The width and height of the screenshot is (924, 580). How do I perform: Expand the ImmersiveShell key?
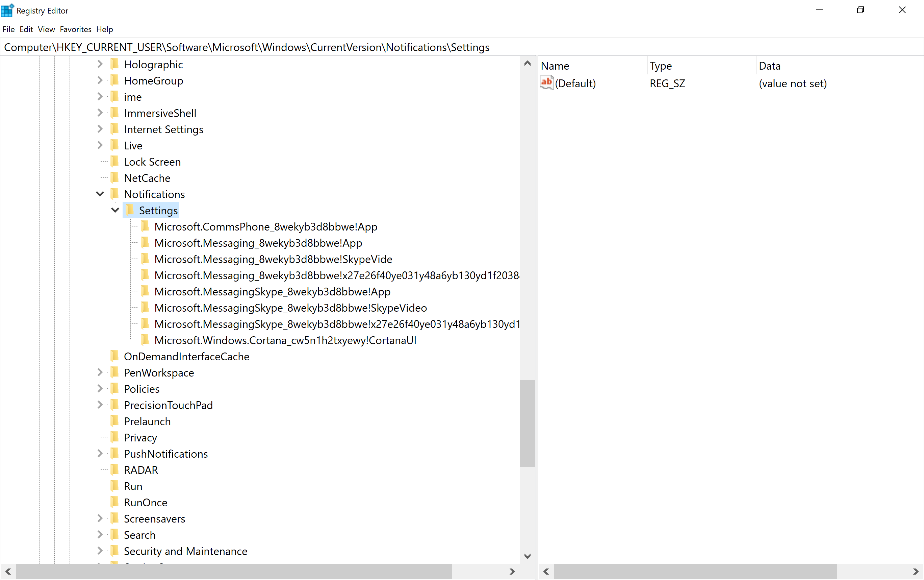click(x=100, y=113)
